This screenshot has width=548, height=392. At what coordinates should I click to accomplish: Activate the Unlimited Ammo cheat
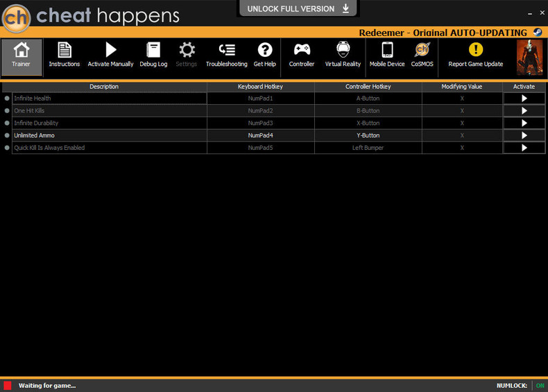pyautogui.click(x=524, y=135)
